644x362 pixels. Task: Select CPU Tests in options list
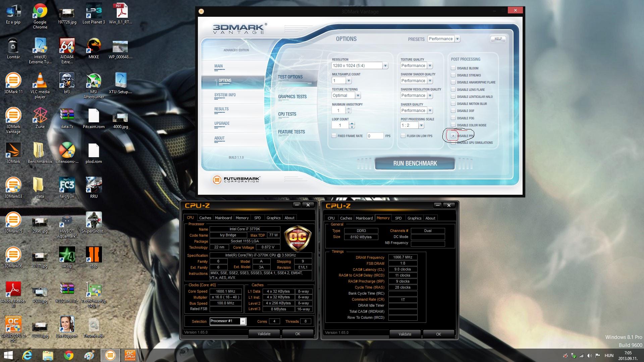pyautogui.click(x=287, y=114)
